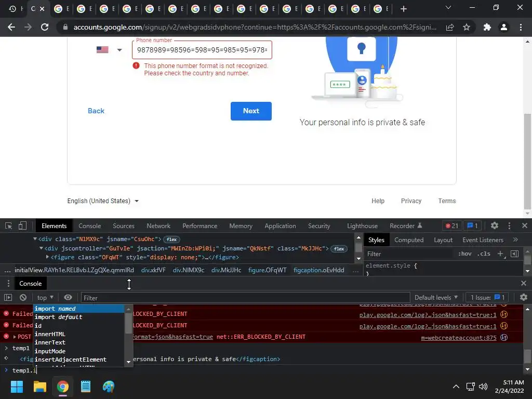Open DevTools settings gear icon

(495, 225)
